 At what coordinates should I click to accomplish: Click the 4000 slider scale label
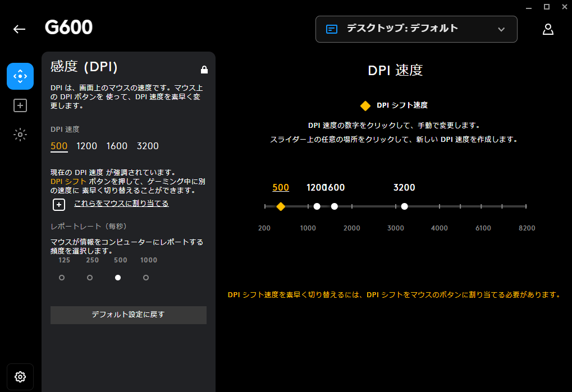[x=439, y=228]
